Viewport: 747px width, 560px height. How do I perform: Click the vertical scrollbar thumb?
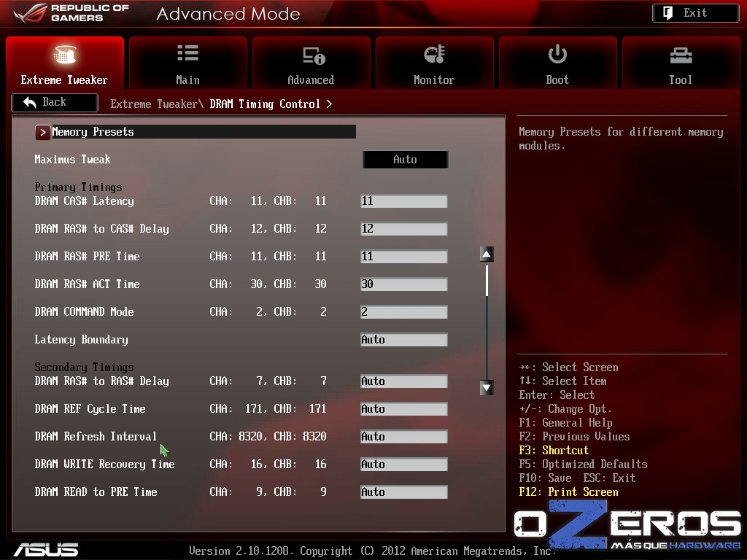pos(487,281)
